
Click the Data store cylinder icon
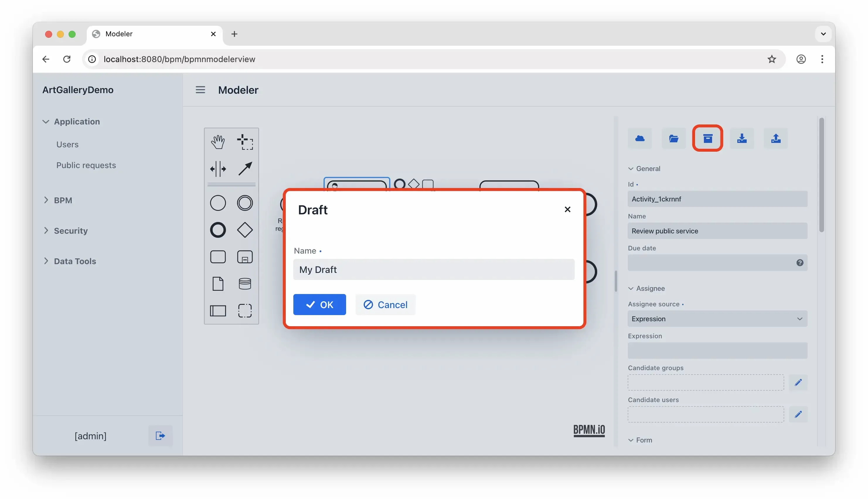pyautogui.click(x=245, y=284)
